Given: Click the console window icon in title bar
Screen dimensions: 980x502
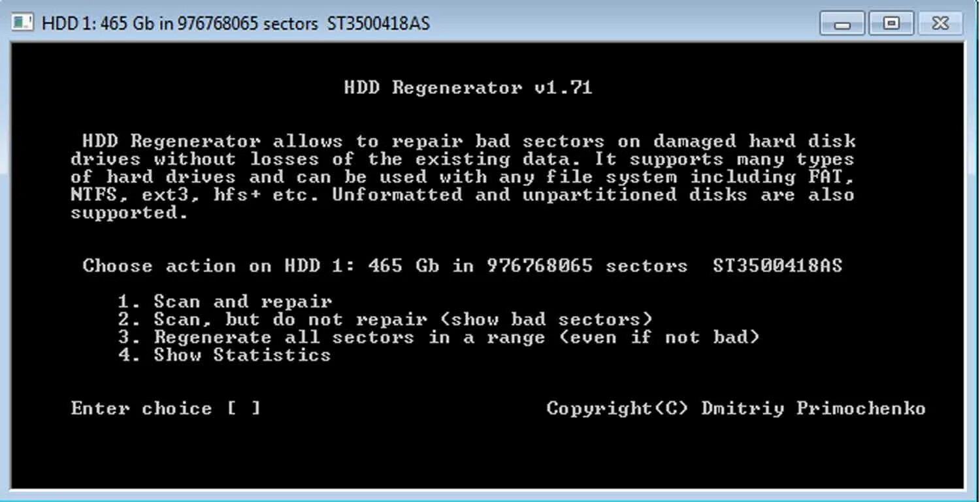Looking at the screenshot, I should pos(22,23).
